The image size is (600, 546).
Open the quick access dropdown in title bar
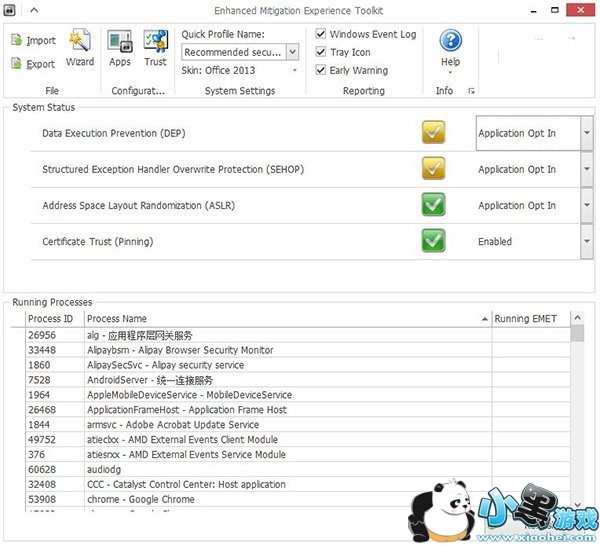pos(36,10)
